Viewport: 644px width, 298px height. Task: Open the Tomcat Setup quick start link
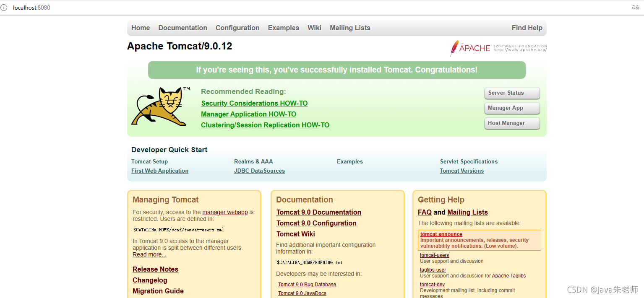click(149, 161)
